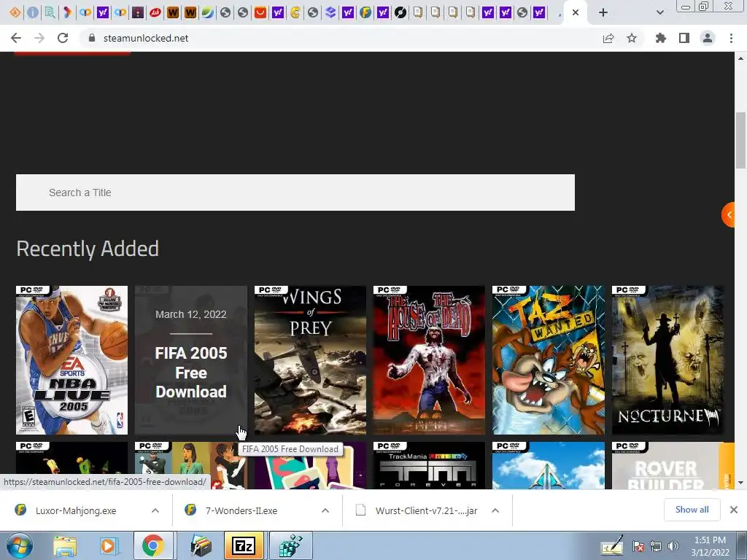The height and width of the screenshot is (560, 747).
Task: Open the Chrome profile avatar menu
Action: point(708,38)
